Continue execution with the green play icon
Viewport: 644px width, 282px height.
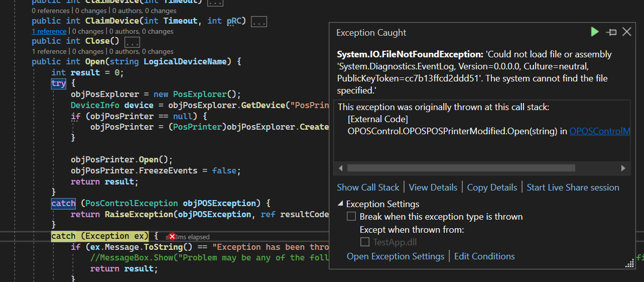[x=595, y=32]
